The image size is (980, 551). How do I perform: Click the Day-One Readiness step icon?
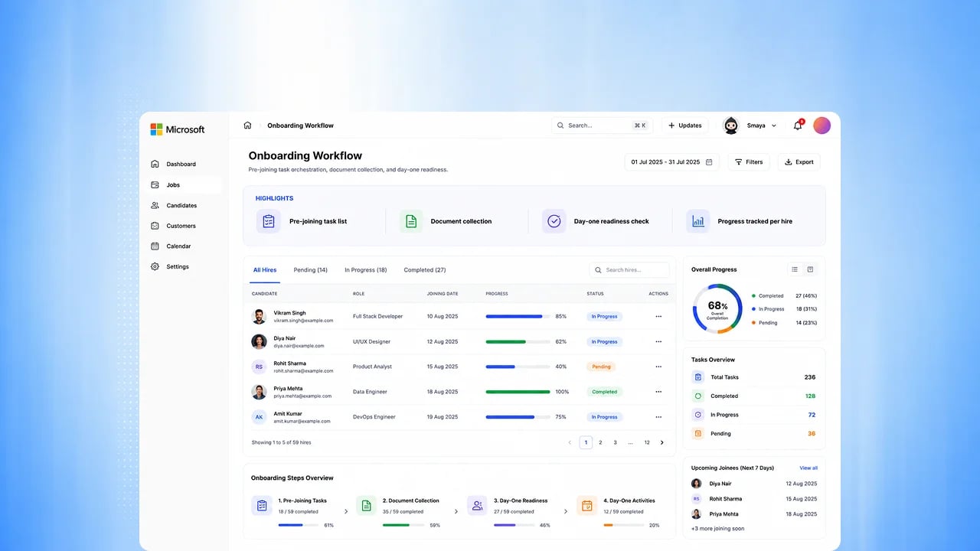click(x=477, y=506)
